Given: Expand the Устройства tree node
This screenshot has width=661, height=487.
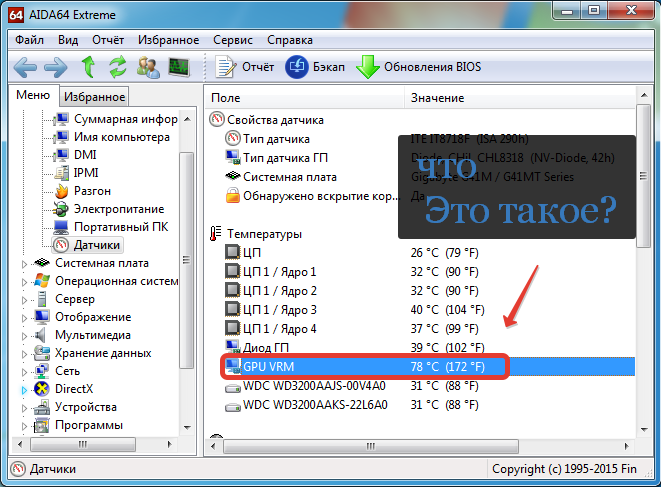Looking at the screenshot, I should 24,409.
